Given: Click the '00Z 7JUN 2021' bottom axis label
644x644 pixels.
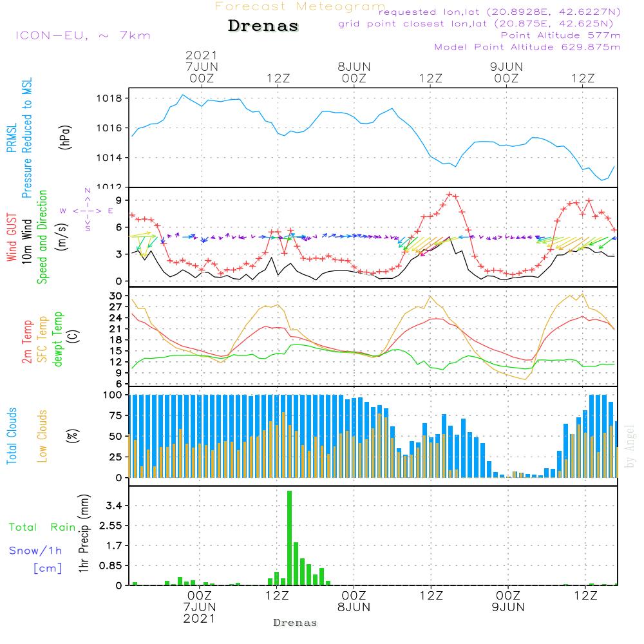Looking at the screenshot, I should click(x=200, y=607).
